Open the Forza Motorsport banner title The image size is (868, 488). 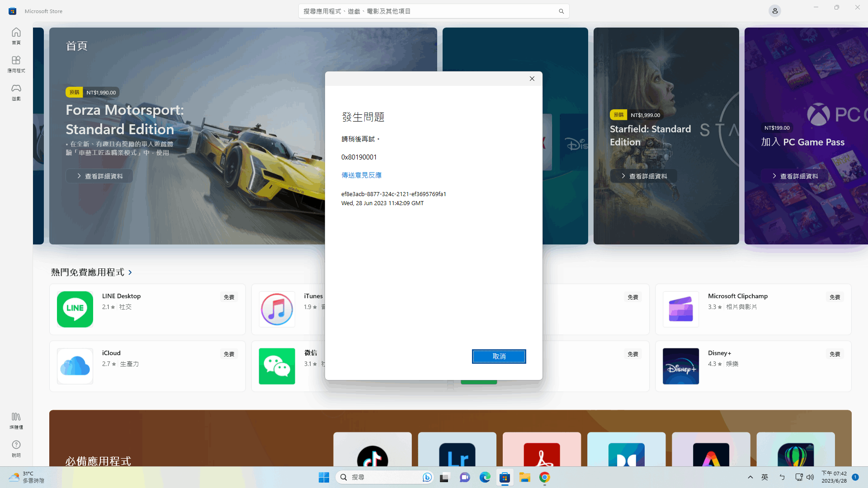(125, 120)
